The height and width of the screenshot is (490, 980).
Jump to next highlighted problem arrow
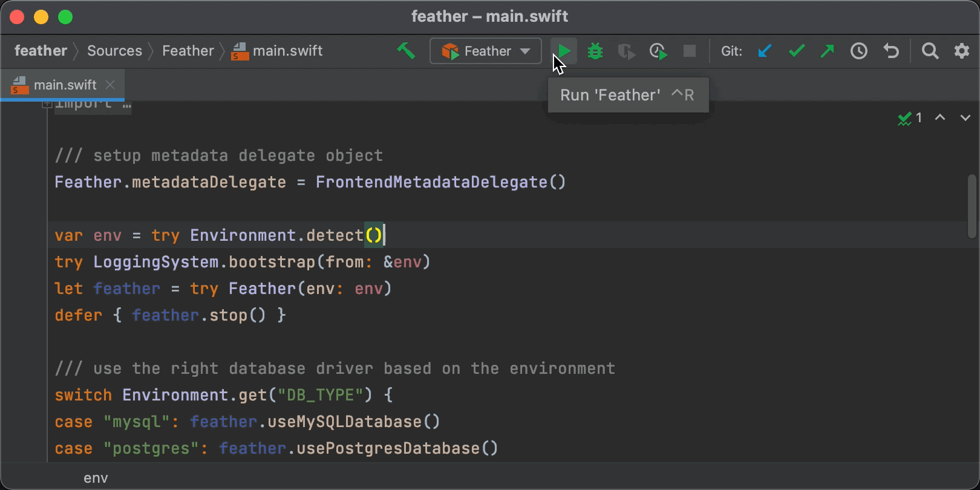pyautogui.click(x=965, y=117)
